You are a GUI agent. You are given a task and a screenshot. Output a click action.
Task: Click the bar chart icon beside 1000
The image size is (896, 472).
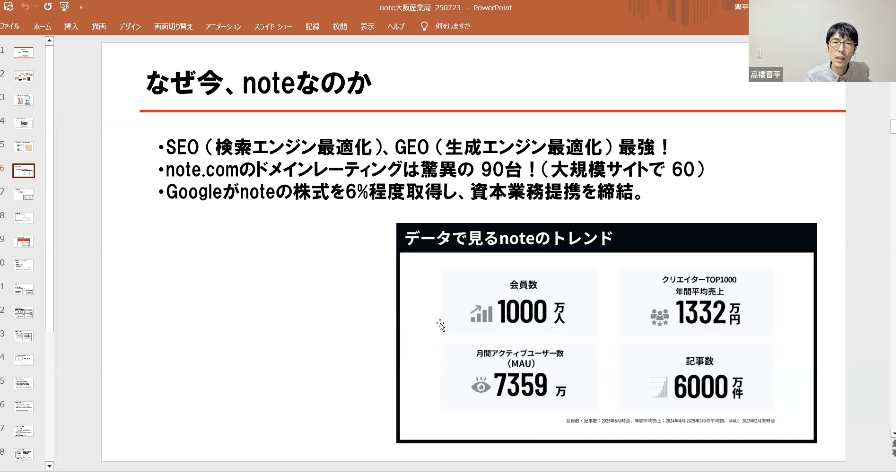pyautogui.click(x=481, y=313)
